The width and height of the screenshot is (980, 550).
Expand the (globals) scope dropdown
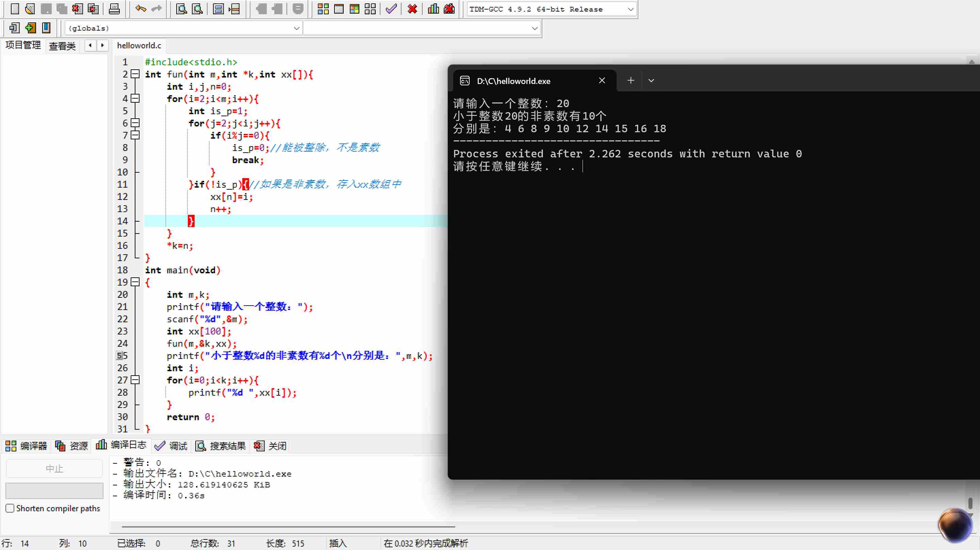click(296, 28)
